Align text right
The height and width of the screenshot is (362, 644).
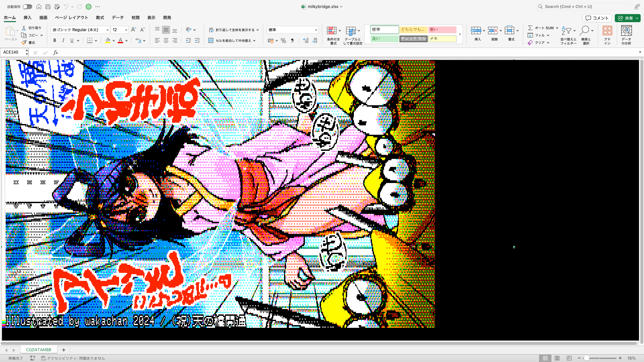click(175, 41)
